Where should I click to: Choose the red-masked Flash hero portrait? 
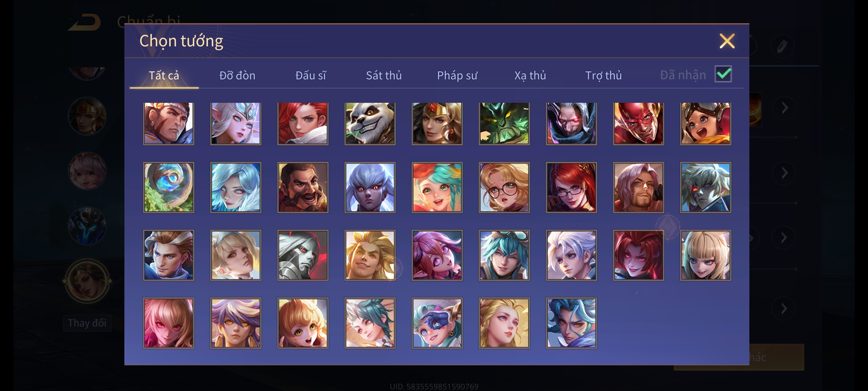coord(638,123)
